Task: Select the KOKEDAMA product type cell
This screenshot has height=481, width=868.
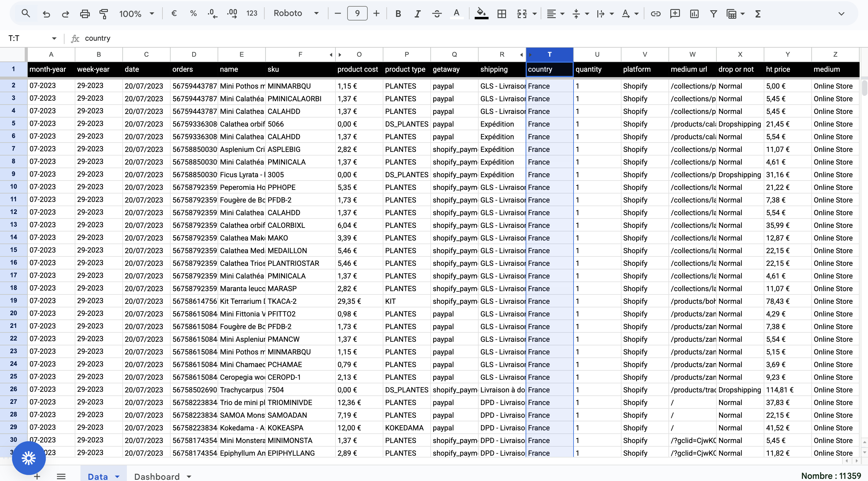Action: 407,428
